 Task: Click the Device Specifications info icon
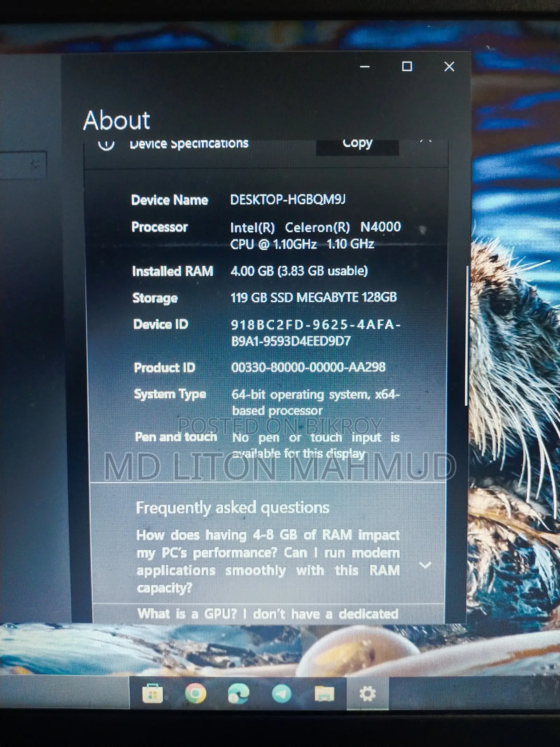pos(106,144)
